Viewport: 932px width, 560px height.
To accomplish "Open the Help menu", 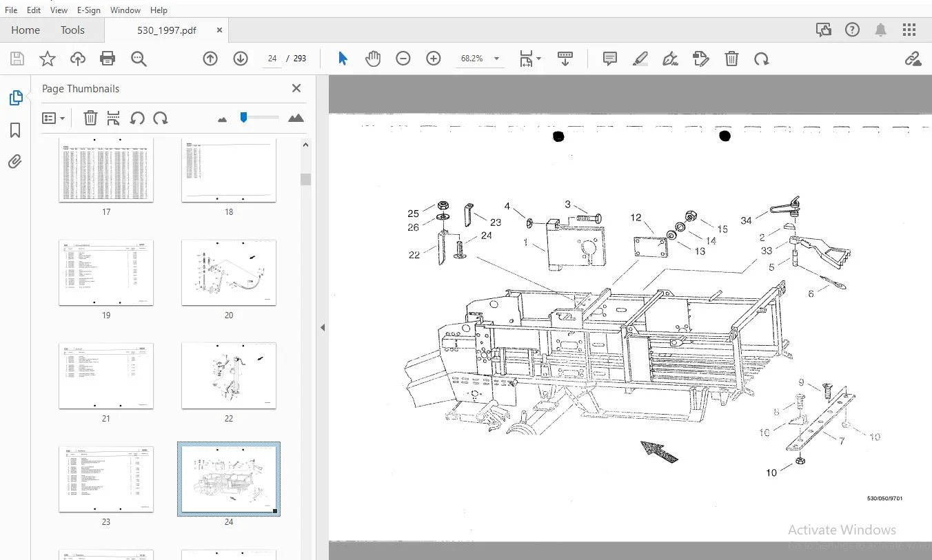I will [159, 10].
